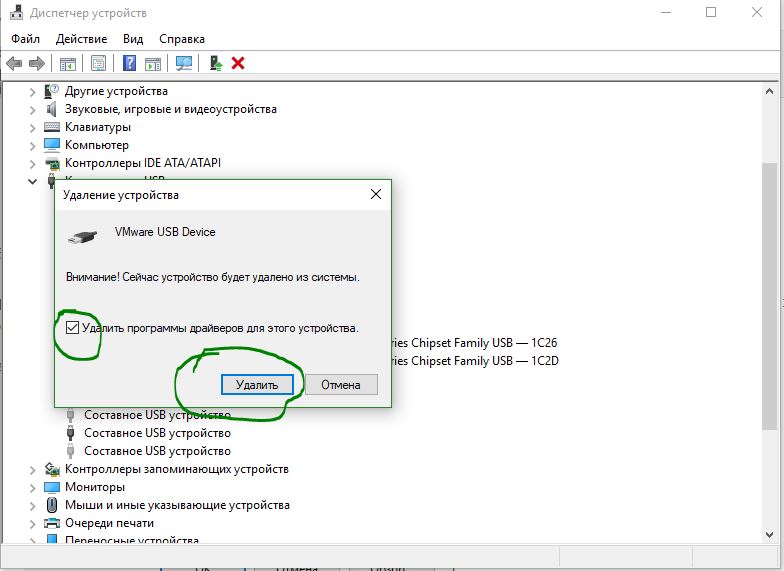Toggle the console tree pane icon
The image size is (784, 571).
(x=68, y=64)
